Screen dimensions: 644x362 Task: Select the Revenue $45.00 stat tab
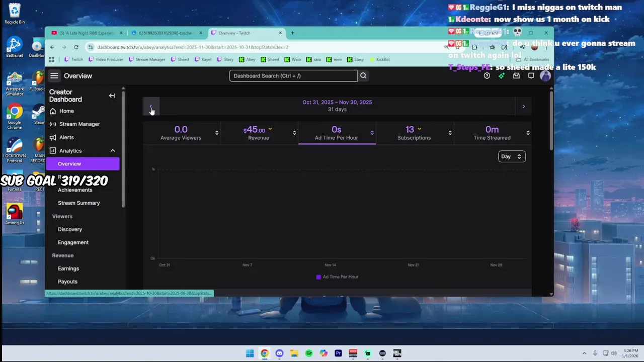pos(259,133)
